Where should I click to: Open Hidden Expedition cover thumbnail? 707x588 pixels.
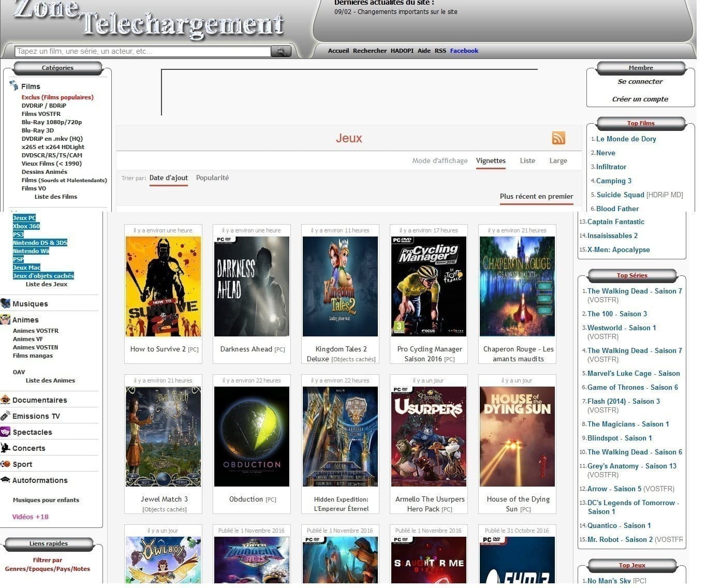(x=340, y=436)
